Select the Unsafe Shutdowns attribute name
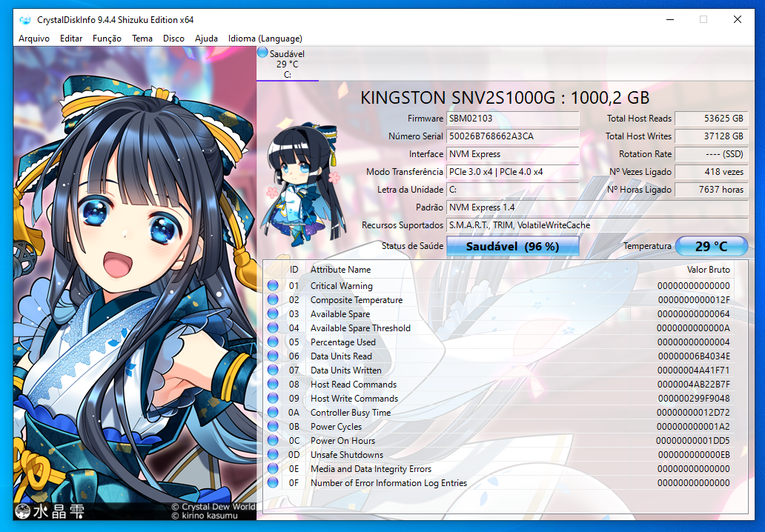The width and height of the screenshot is (765, 532). pos(347,455)
